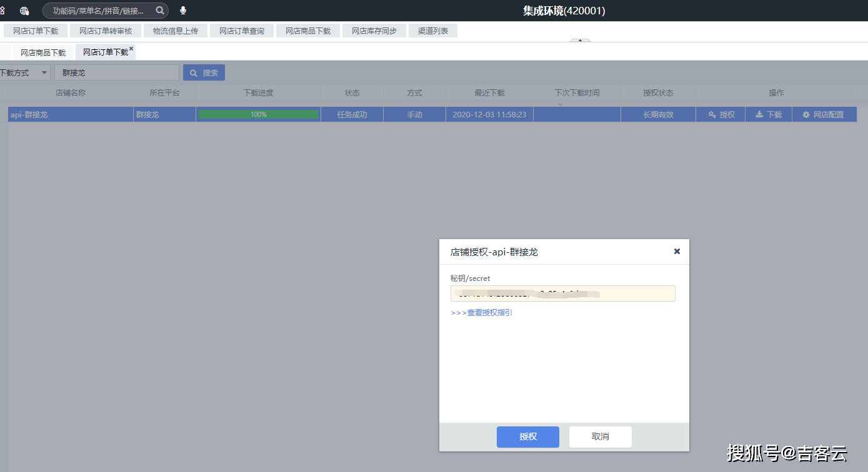
Task: Select the 物流信息上传 toolbar item
Action: 176,30
